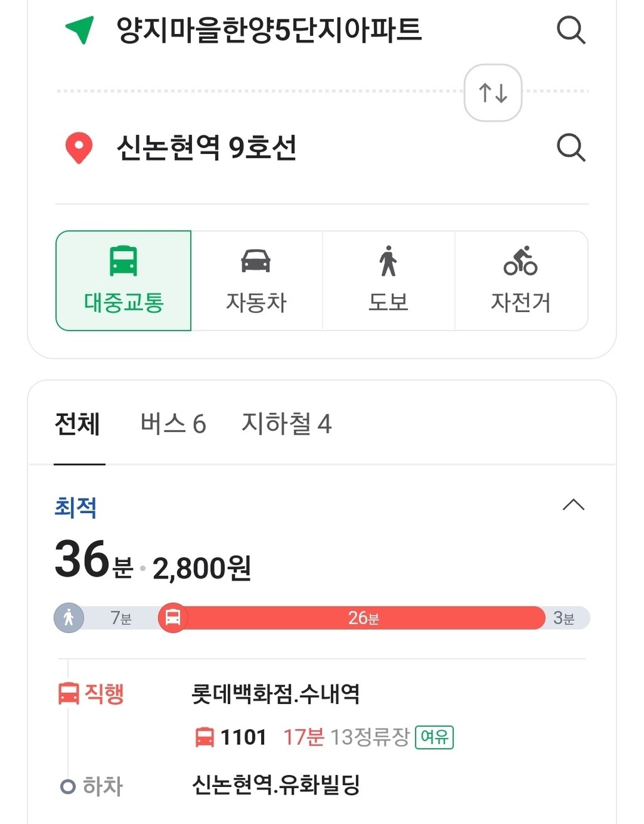Edit the destination field 신논현역 9호선
644x824 pixels.
[207, 148]
